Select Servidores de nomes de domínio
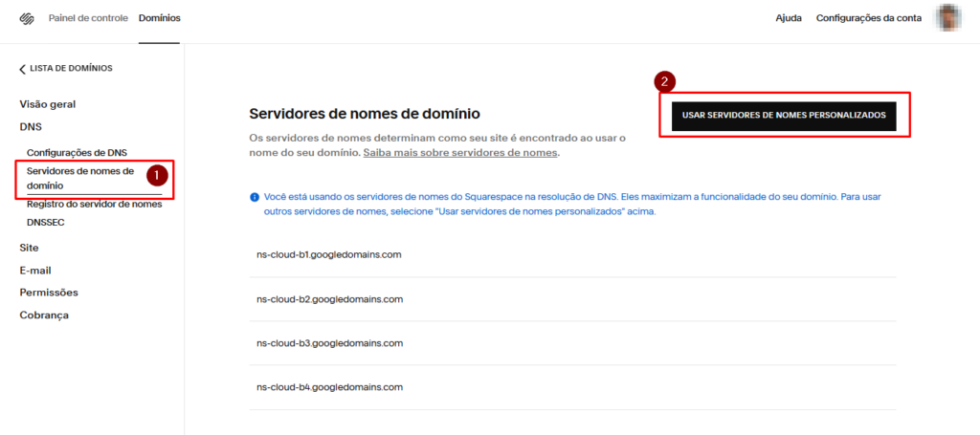The height and width of the screenshot is (435, 980). [80, 178]
